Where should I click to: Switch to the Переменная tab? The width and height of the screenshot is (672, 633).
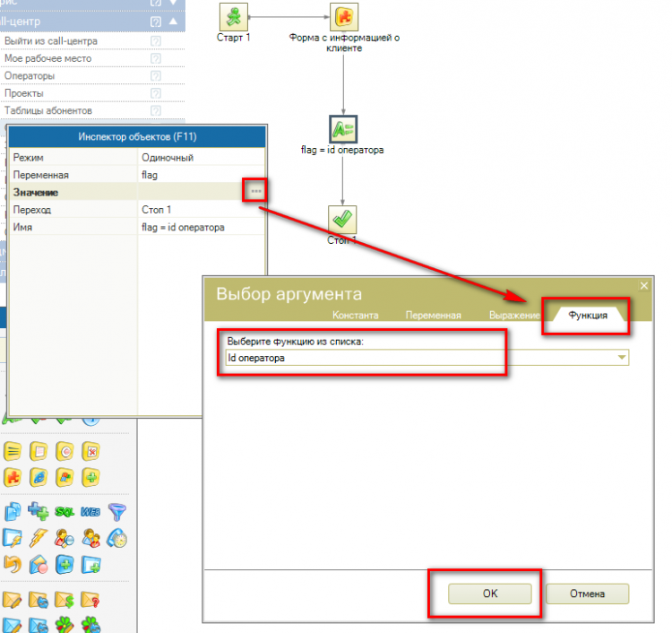(433, 316)
